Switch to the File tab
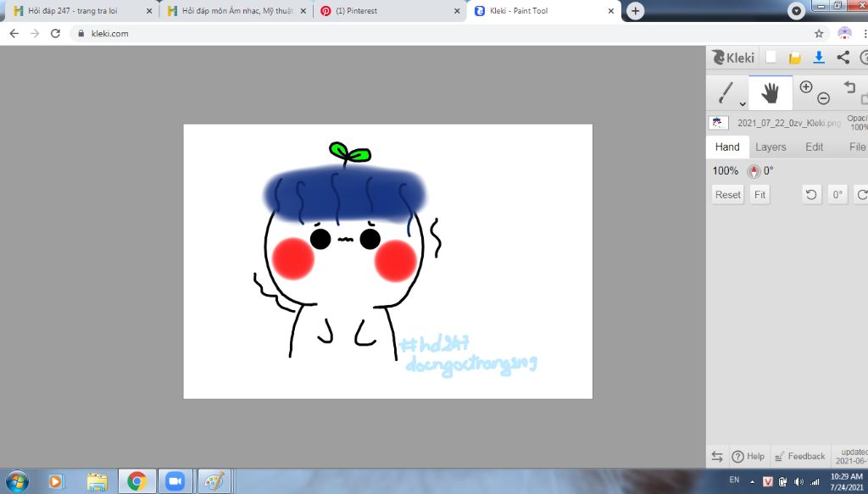 coord(858,147)
